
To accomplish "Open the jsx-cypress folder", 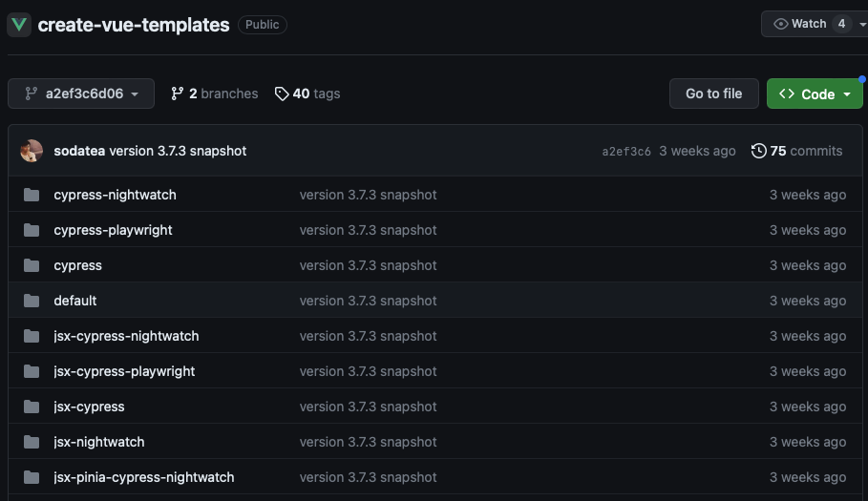I will point(89,407).
